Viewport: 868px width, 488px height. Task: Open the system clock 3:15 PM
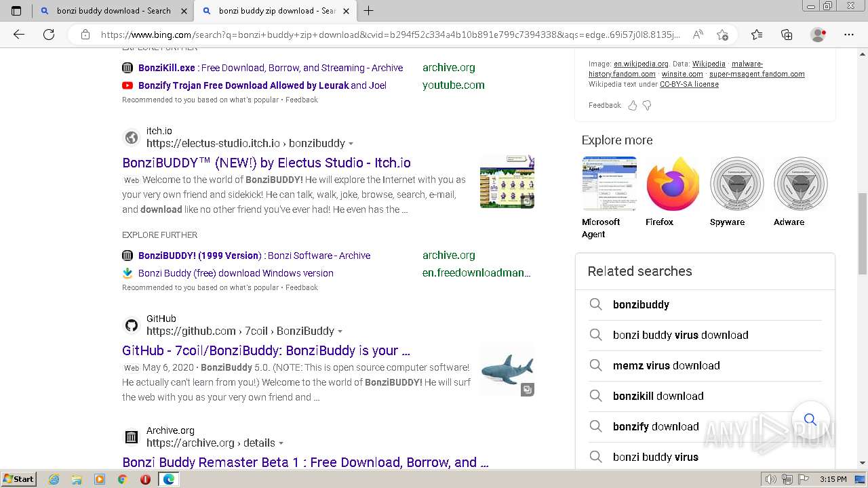click(833, 479)
